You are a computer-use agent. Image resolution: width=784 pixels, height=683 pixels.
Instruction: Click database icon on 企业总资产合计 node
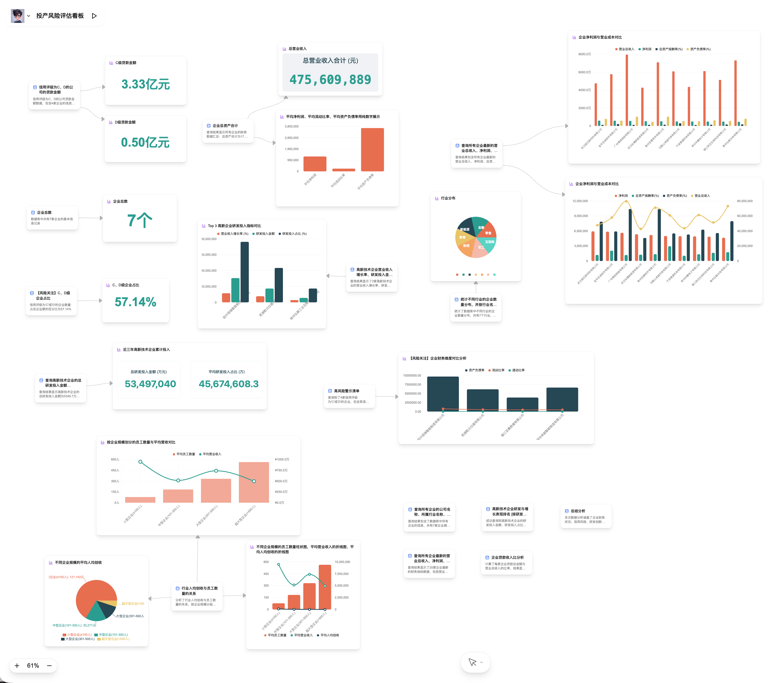(208, 126)
